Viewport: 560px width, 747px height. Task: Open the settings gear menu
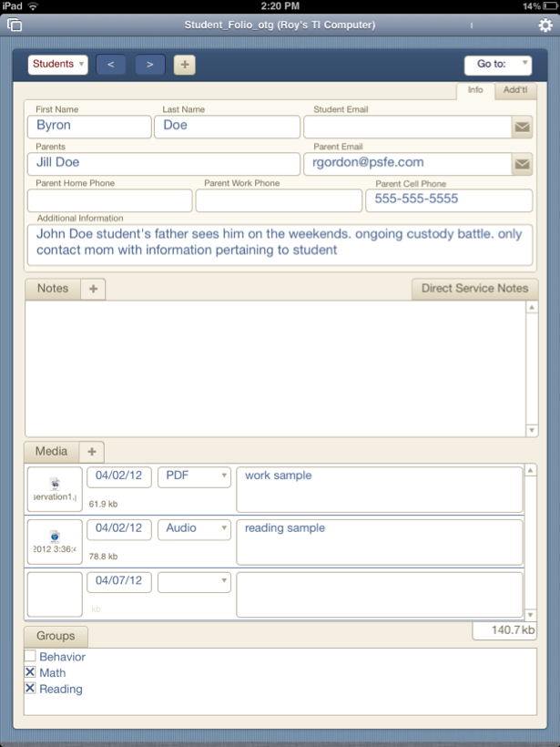click(x=545, y=26)
